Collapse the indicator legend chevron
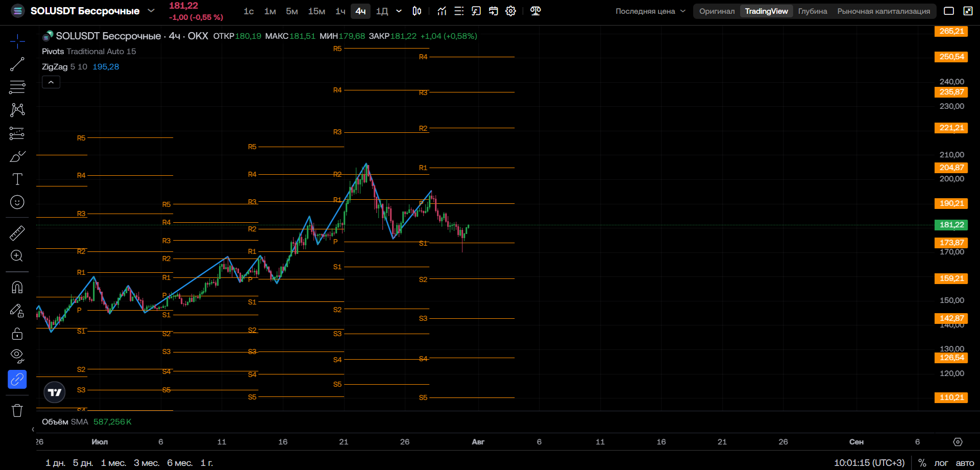The height and width of the screenshot is (470, 980). click(51, 82)
